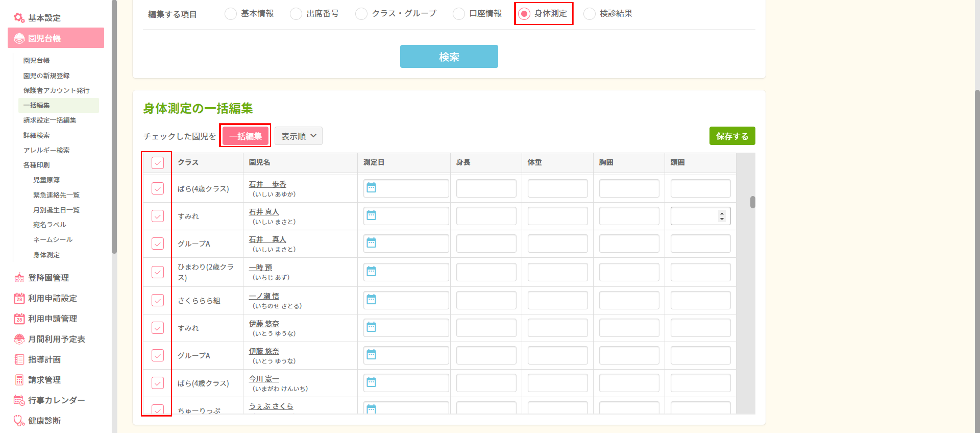The image size is (980, 433).
Task: Click the 頭囲 stepper arrows in 石井 真人 row
Action: point(722,216)
